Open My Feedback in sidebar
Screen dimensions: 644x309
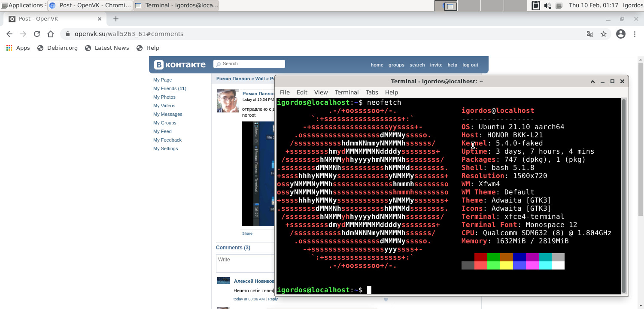(x=167, y=140)
